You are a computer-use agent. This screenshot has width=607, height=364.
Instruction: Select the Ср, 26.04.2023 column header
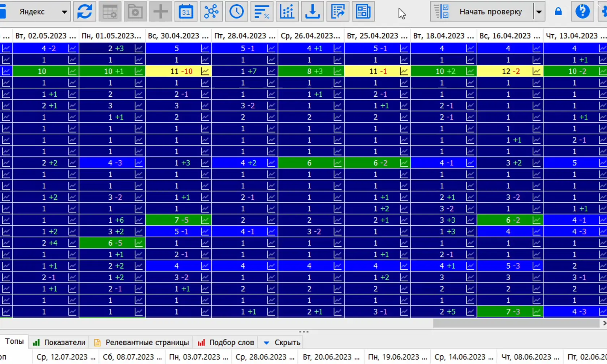(311, 36)
